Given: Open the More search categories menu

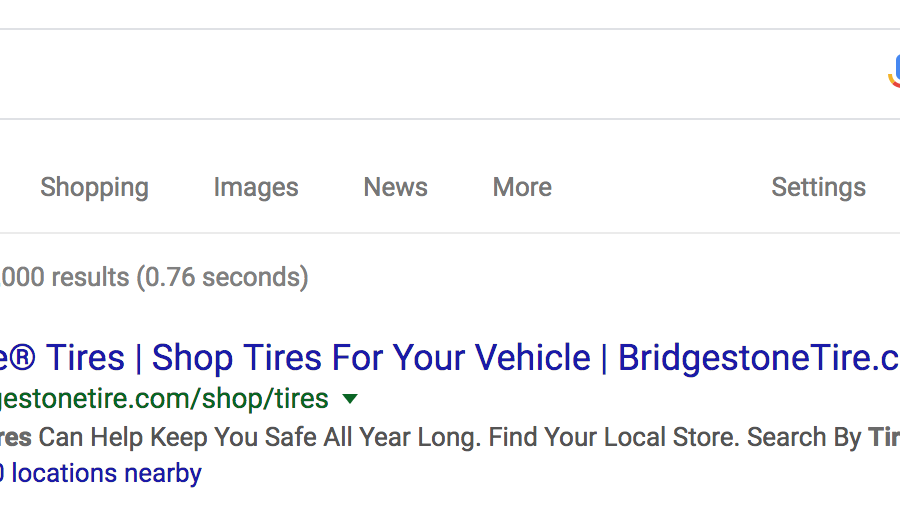Looking at the screenshot, I should click(x=522, y=187).
